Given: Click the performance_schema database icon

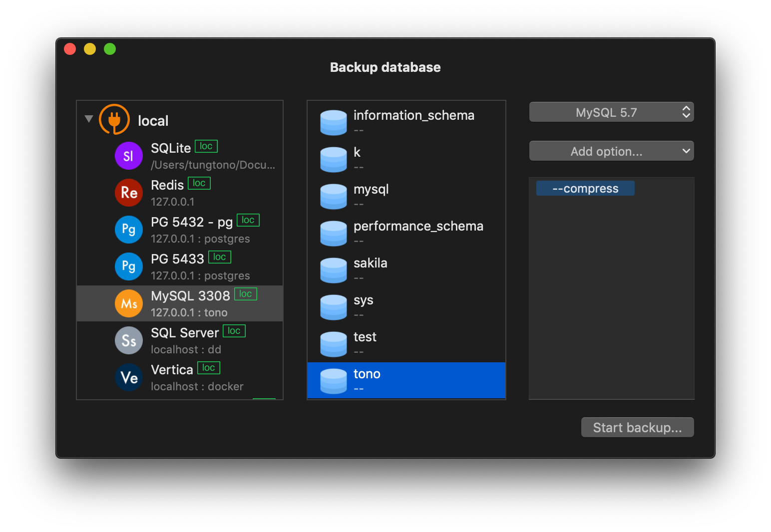Looking at the screenshot, I should (334, 234).
